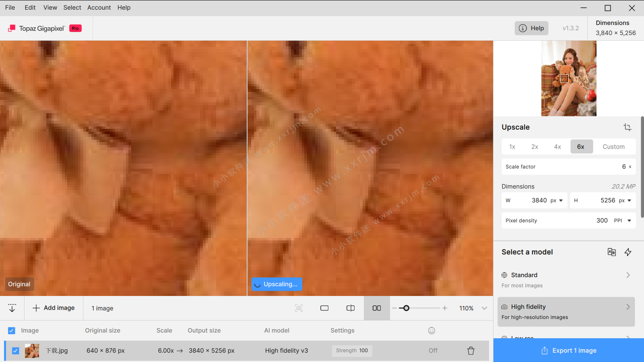Select the 4x upscale option
This screenshot has width=644, height=362.
[x=557, y=147]
